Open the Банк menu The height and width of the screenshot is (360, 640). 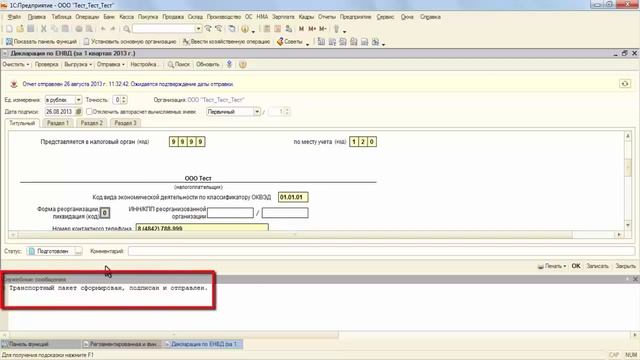(x=109, y=17)
